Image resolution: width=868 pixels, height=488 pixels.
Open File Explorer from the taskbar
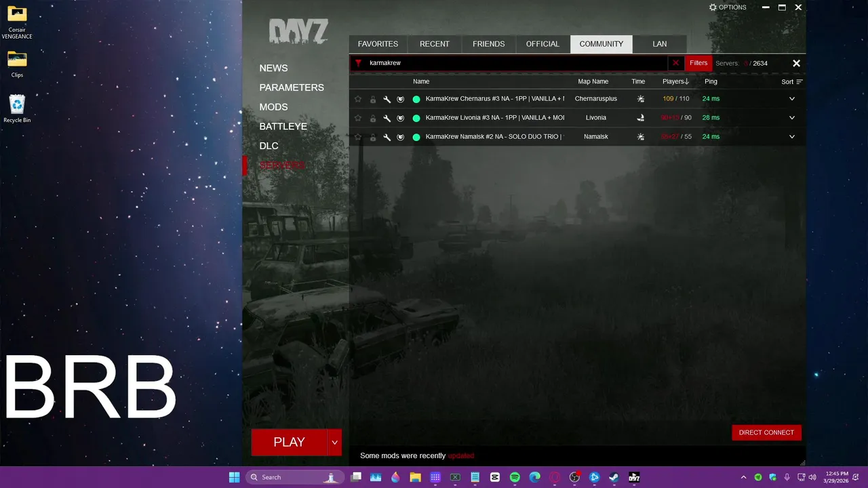point(415,477)
